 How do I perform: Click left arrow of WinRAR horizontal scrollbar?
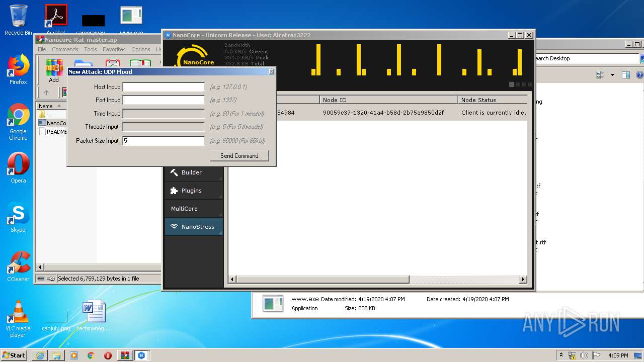click(x=41, y=267)
